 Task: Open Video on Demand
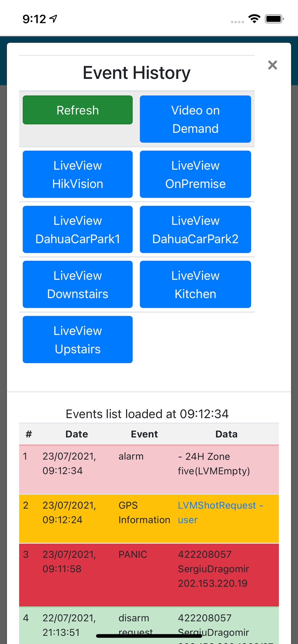[195, 119]
